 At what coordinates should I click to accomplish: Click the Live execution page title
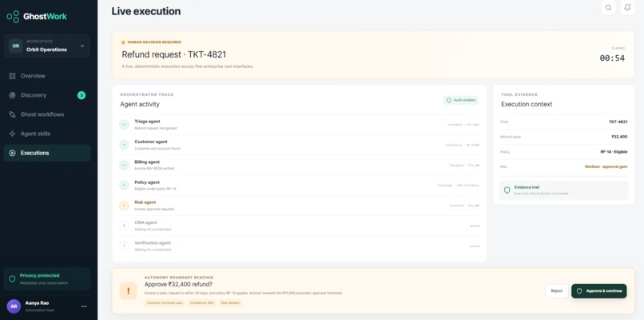[x=145, y=11]
